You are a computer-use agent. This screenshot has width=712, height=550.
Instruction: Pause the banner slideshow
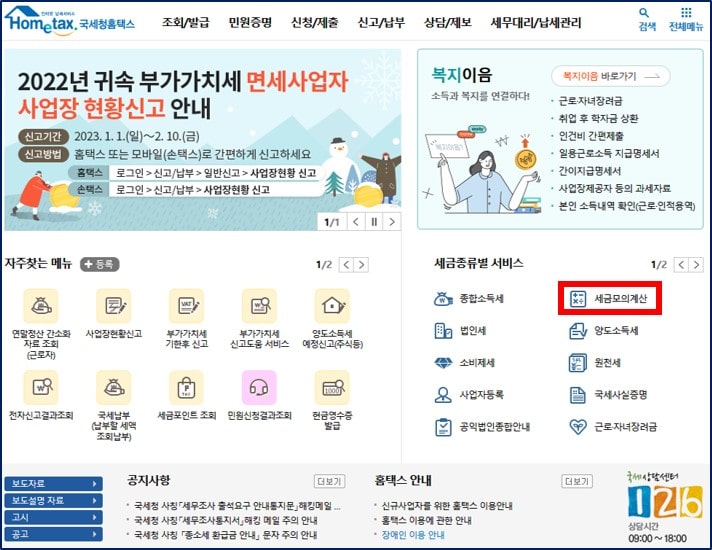point(374,222)
